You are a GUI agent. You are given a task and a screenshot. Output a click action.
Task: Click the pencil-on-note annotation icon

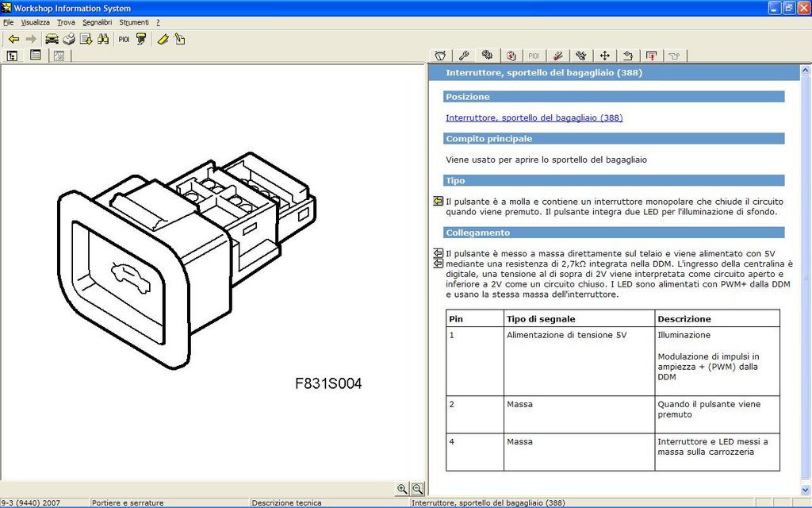click(x=180, y=39)
